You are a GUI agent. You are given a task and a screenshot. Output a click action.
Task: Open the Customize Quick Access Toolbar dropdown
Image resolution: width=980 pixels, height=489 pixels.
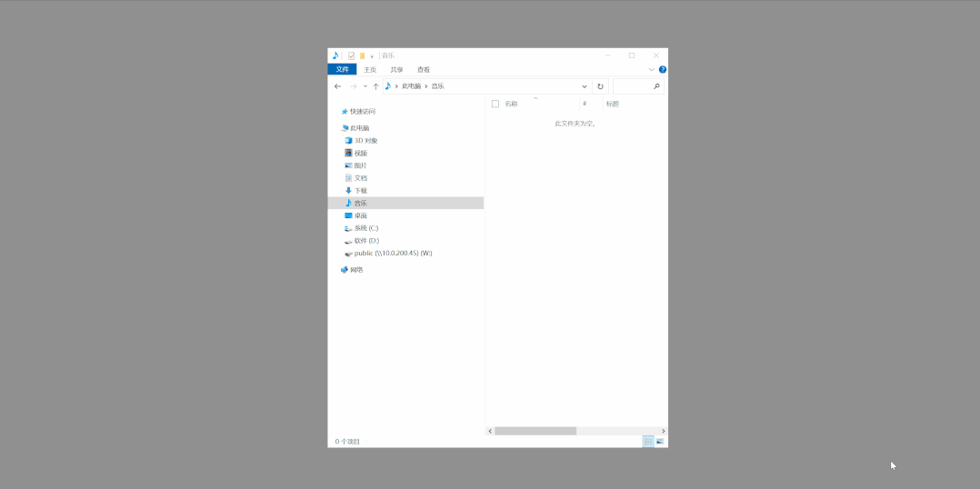[372, 56]
